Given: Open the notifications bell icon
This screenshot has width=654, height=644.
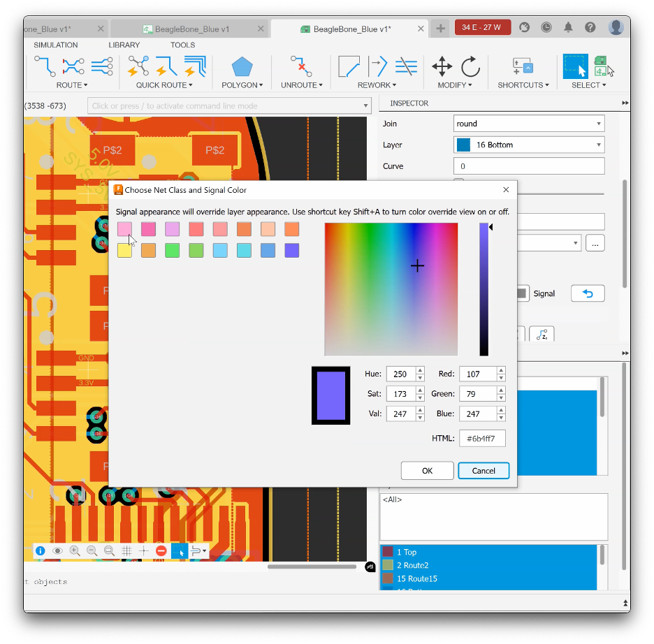Looking at the screenshot, I should tap(568, 27).
